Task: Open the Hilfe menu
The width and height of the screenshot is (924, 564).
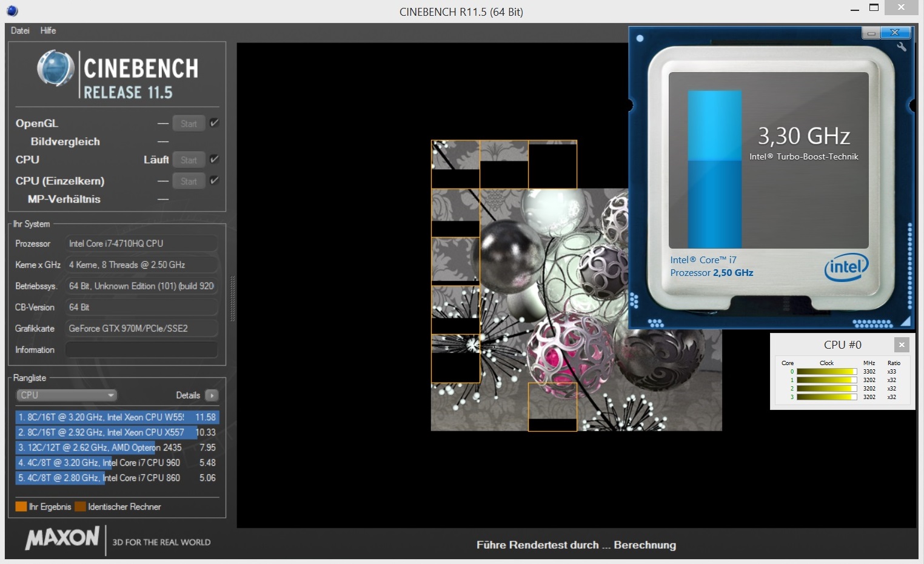Action: [48, 30]
